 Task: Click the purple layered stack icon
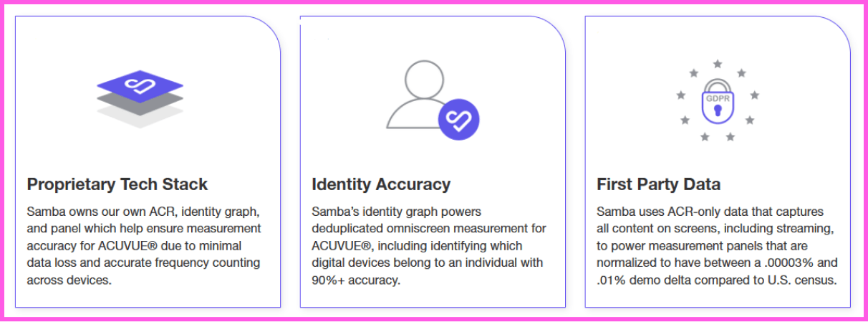coord(140,98)
